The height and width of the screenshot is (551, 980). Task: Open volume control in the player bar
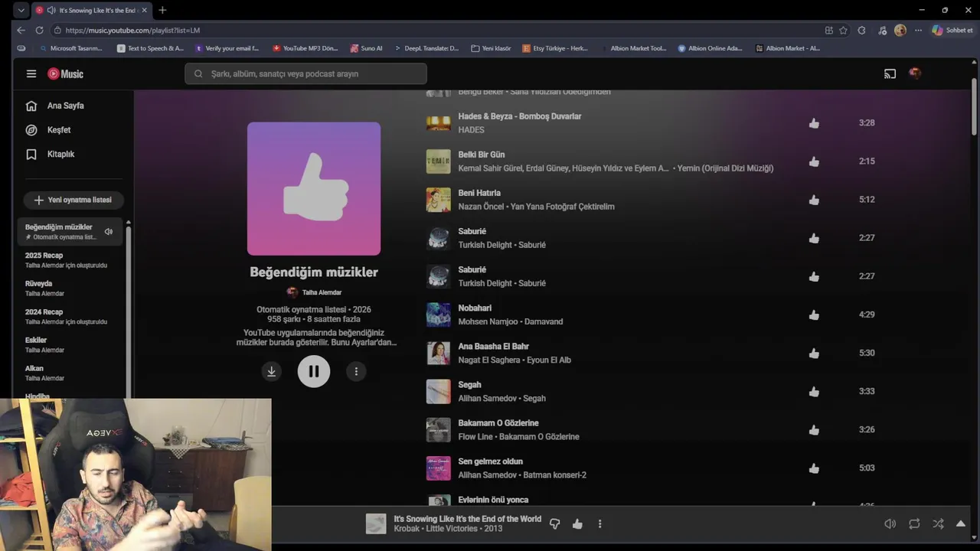pos(890,524)
